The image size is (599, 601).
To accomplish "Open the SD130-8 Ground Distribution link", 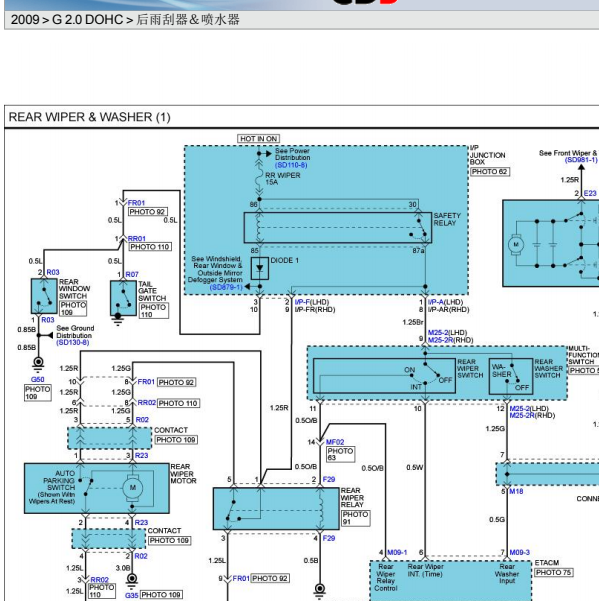I will pyautogui.click(x=73, y=342).
